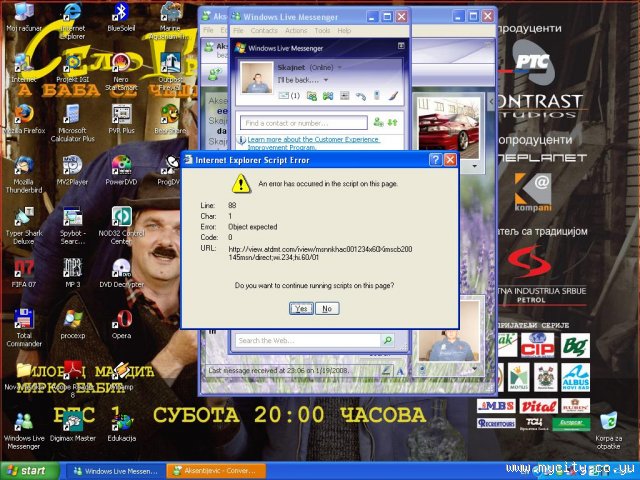Open the PVR Plus desktop icon
Viewport: 640px width, 480px height.
click(x=121, y=119)
